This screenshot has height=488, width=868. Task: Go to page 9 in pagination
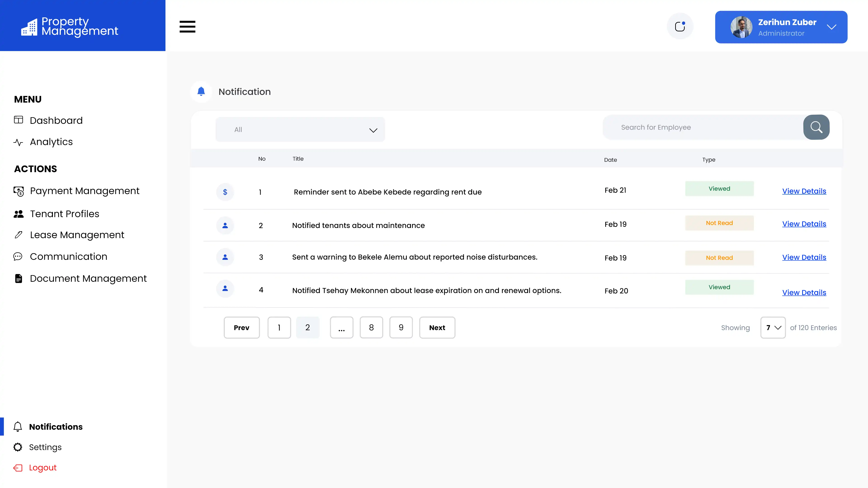(401, 328)
